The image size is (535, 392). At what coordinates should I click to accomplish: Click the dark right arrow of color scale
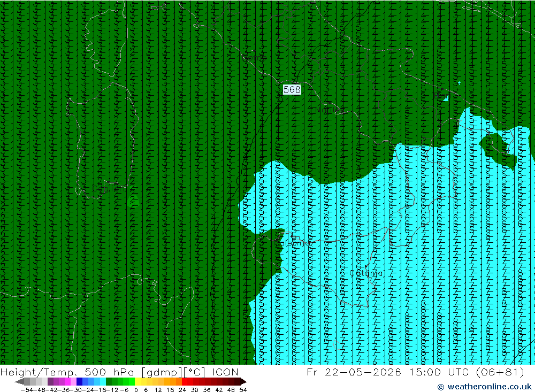point(243,382)
